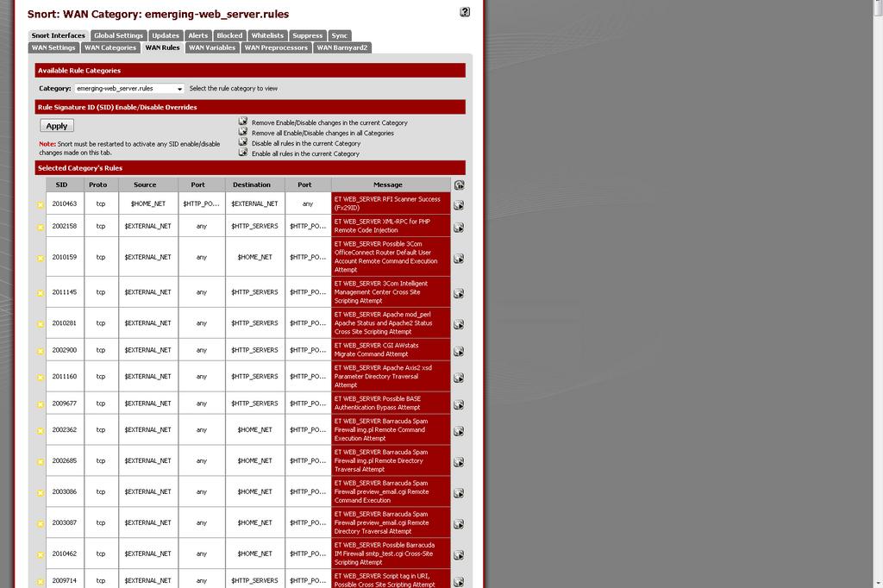Click Remove Enable/Disable changes in current Category icon

tap(242, 121)
